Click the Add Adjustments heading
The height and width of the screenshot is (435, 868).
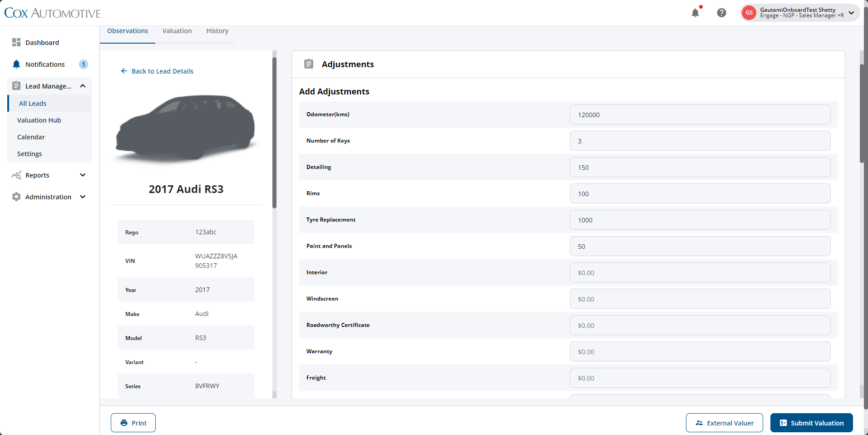point(334,92)
